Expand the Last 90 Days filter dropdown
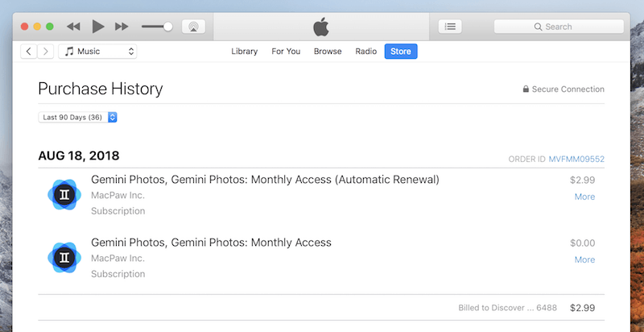644x332 pixels. click(77, 117)
